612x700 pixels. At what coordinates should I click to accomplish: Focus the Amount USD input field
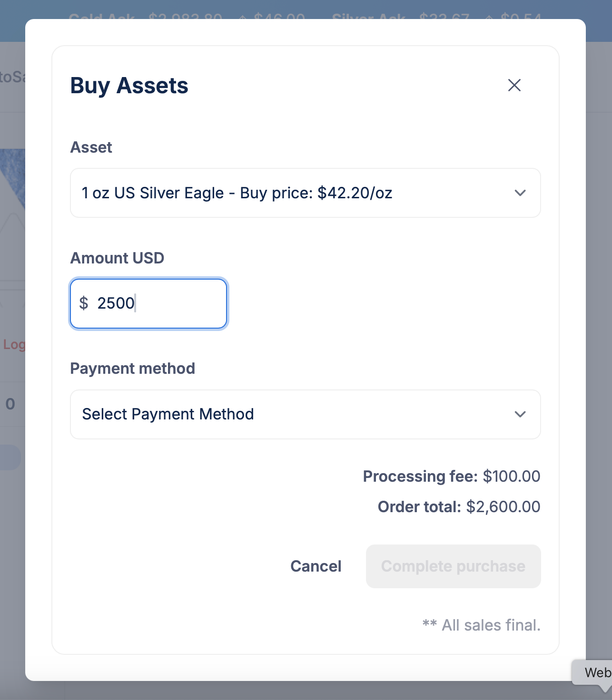(148, 303)
